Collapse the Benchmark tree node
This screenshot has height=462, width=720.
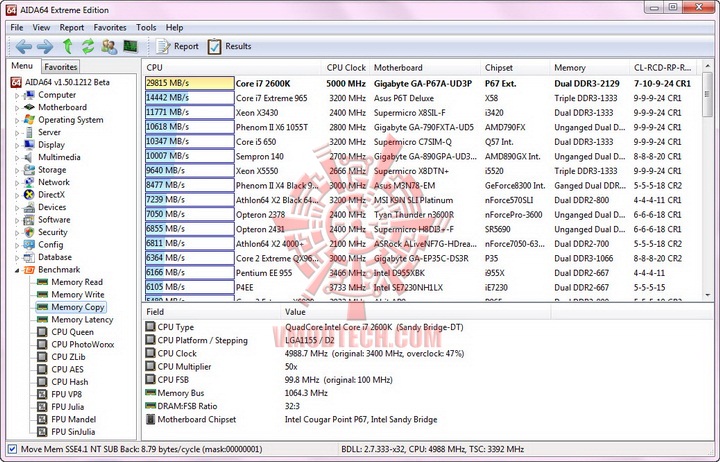point(17,270)
